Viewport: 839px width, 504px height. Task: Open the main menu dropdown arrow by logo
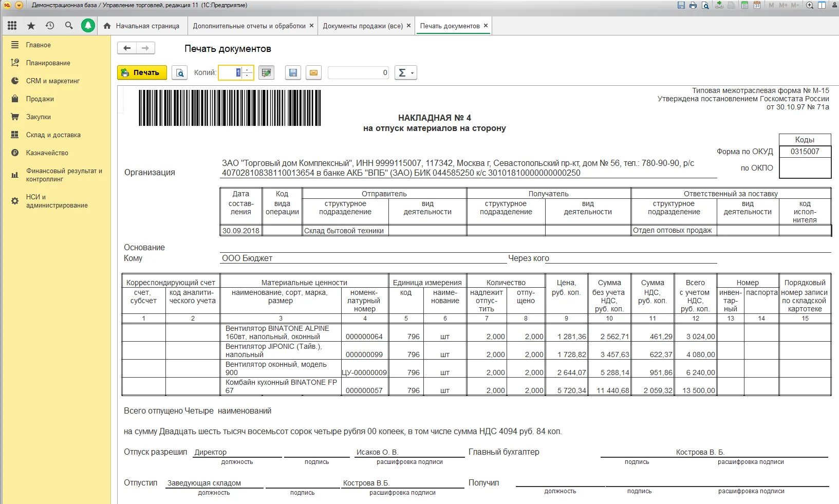point(19,5)
